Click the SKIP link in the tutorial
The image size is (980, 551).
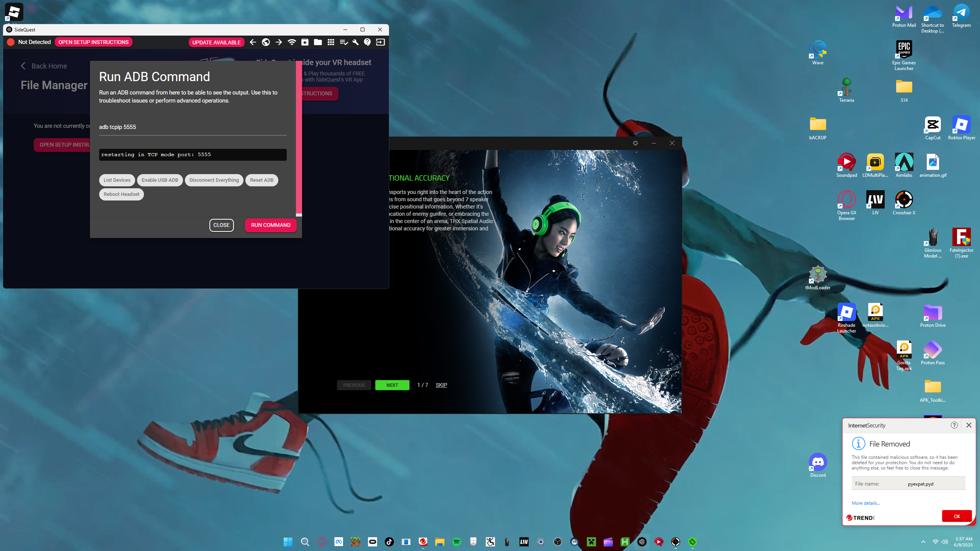[441, 385]
